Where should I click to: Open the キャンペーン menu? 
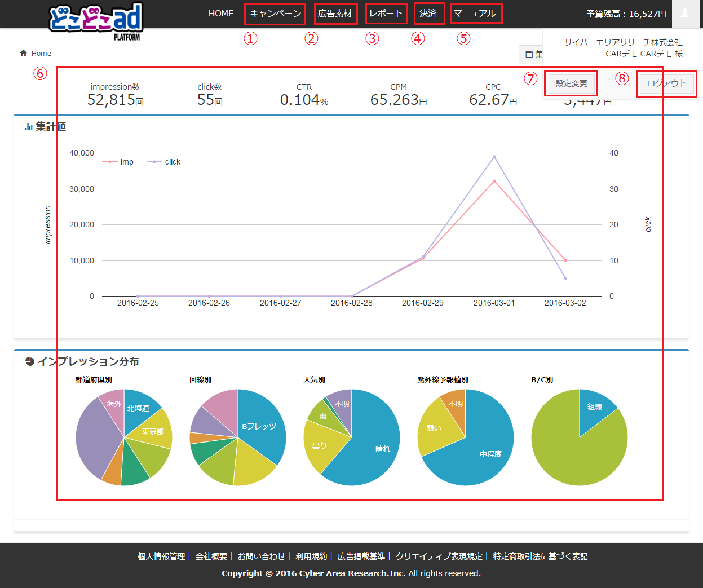tap(275, 14)
